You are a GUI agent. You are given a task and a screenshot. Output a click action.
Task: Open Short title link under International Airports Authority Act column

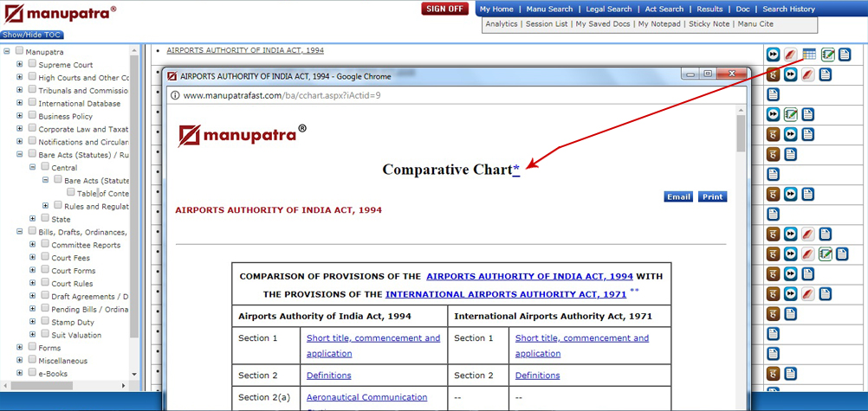[x=582, y=346]
